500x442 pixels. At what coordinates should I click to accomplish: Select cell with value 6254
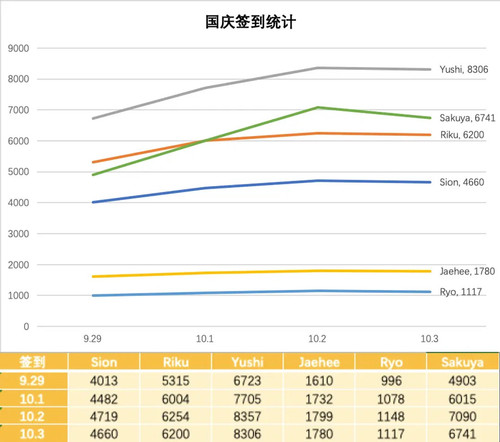176,416
